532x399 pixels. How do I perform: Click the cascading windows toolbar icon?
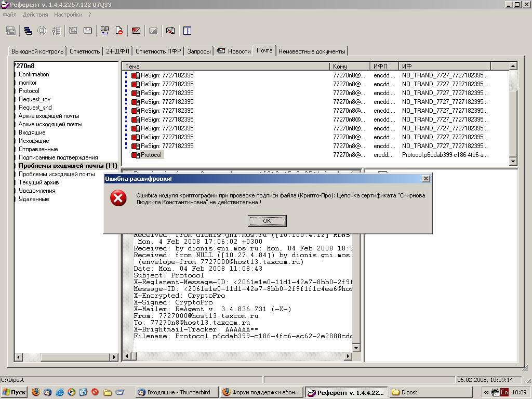(x=28, y=31)
